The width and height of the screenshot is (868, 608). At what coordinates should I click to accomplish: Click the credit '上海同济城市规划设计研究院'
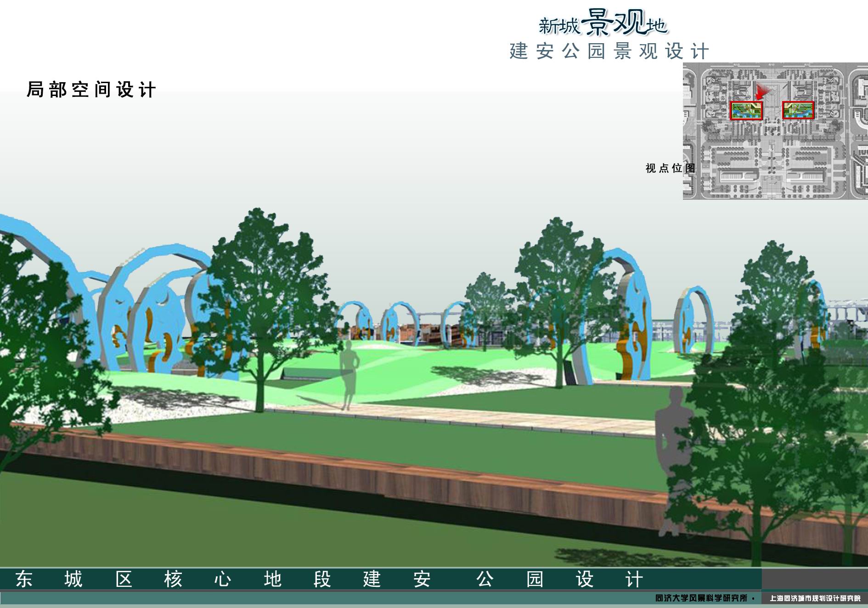click(x=815, y=598)
